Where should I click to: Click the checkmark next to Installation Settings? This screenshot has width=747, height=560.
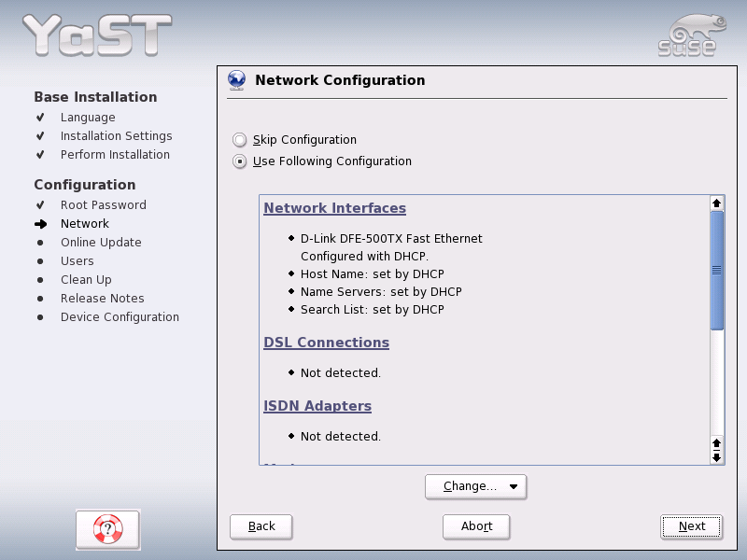click(x=40, y=135)
